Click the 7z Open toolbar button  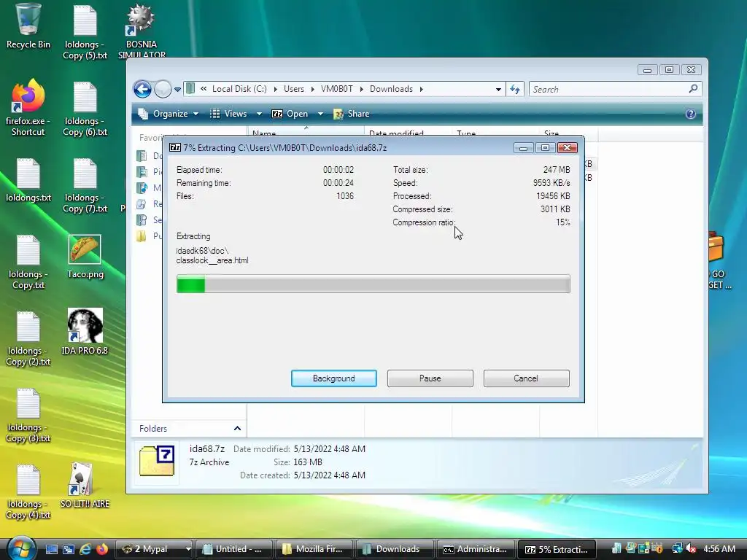tap(290, 114)
